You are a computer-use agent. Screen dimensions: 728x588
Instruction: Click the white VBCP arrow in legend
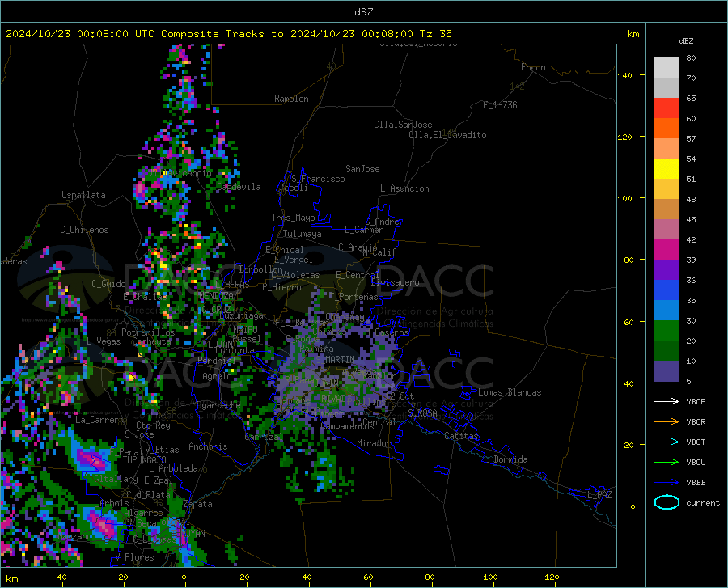coord(667,401)
